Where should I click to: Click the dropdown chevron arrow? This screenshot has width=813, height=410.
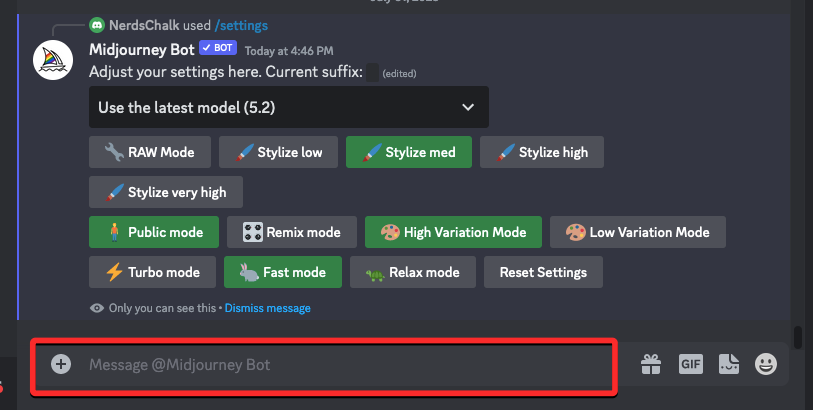tap(468, 107)
